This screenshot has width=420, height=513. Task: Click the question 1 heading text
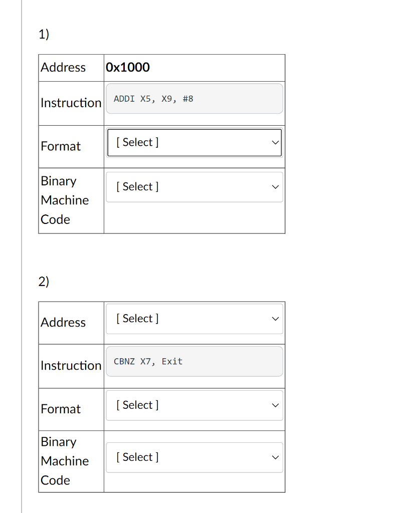[43, 34]
